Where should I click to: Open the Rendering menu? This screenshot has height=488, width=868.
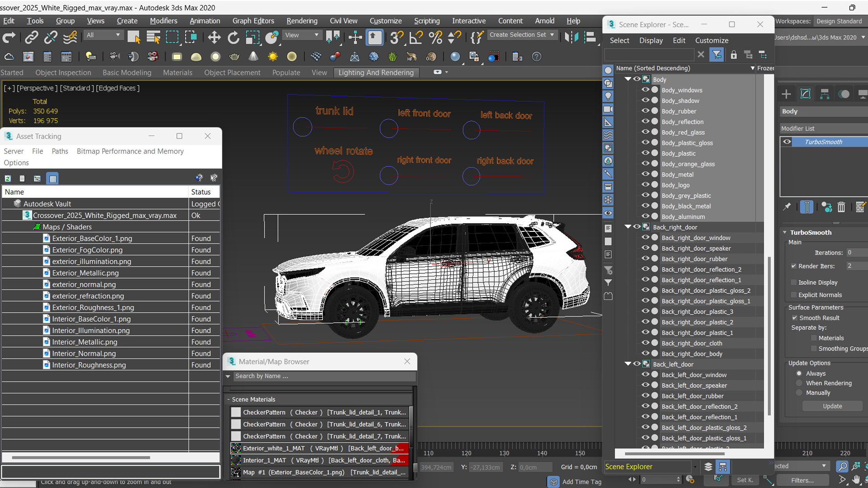coord(302,21)
